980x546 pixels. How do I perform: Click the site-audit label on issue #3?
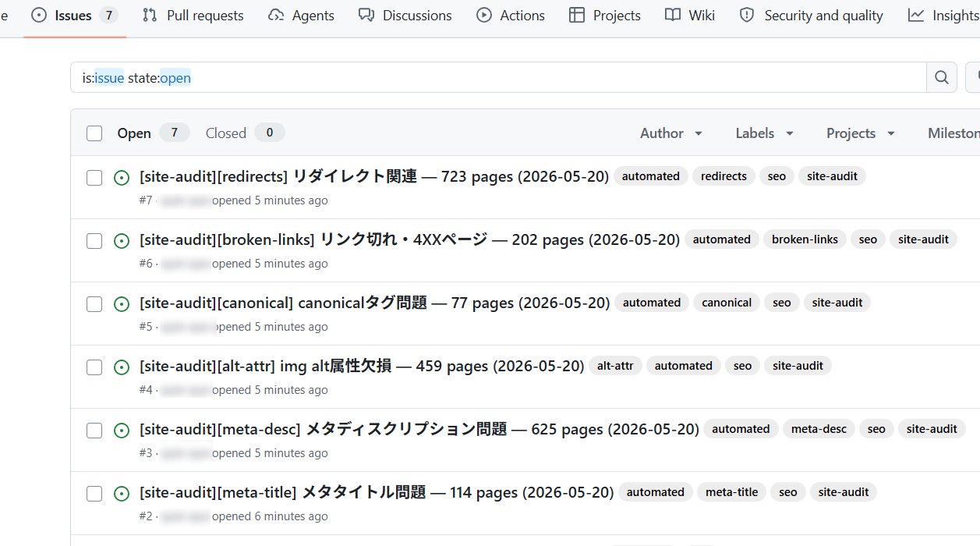click(x=932, y=429)
